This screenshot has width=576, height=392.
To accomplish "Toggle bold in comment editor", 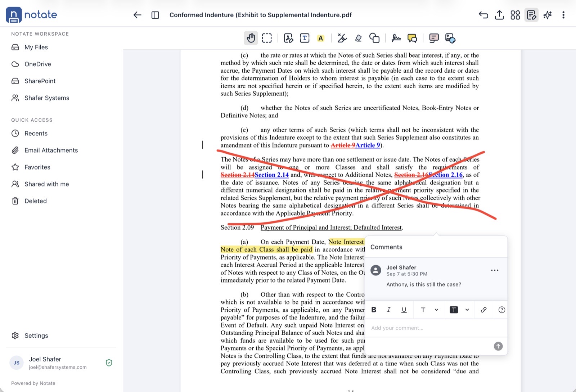I will tap(374, 310).
